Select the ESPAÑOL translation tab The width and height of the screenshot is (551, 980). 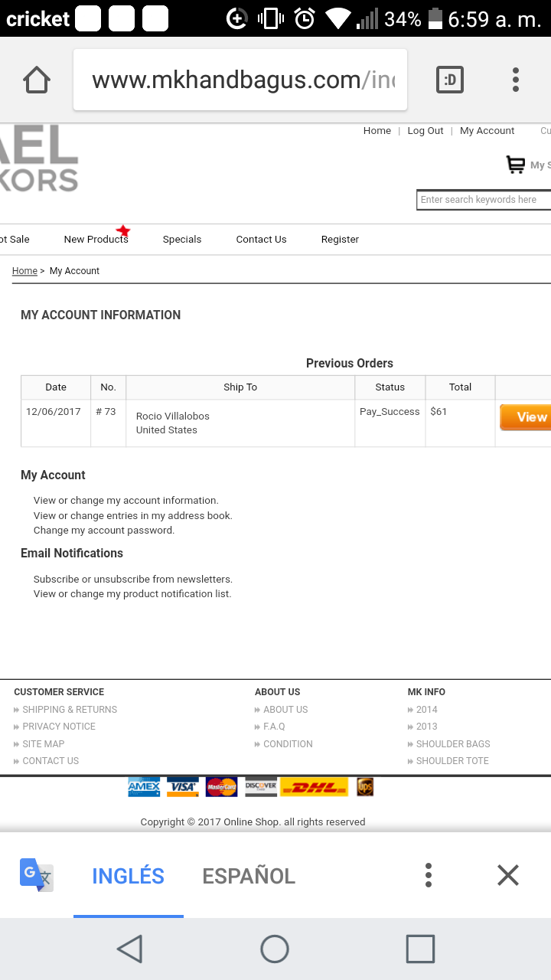[x=249, y=876]
